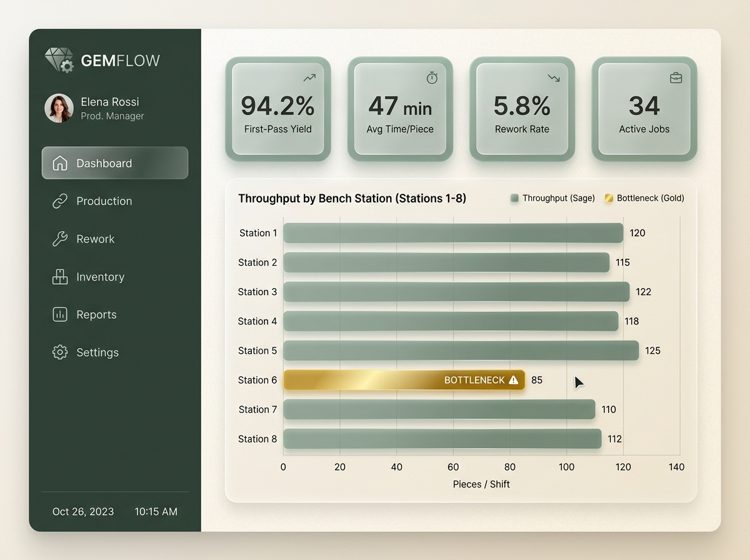Image resolution: width=750 pixels, height=560 pixels.
Task: Select the Station 1 throughput bar
Action: point(453,233)
